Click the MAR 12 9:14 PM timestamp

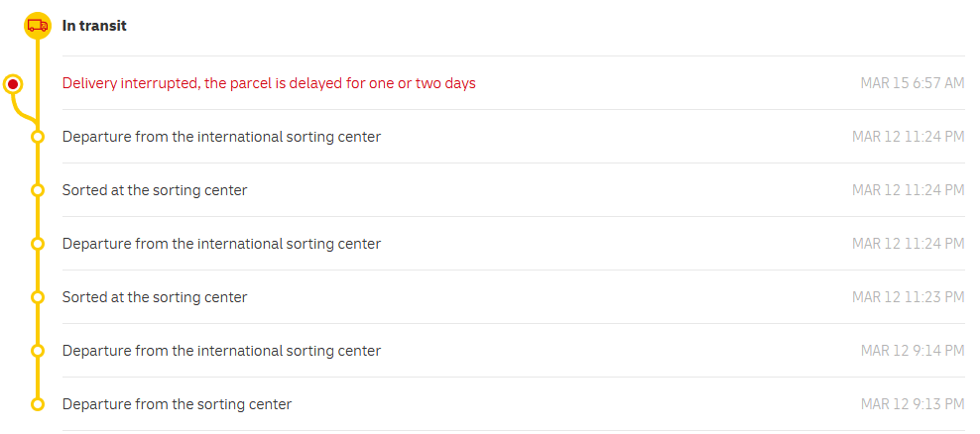click(912, 351)
